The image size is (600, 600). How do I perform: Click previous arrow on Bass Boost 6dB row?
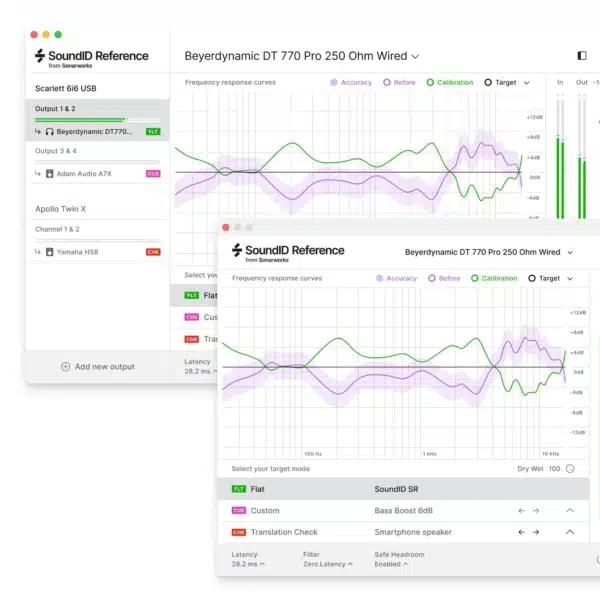coord(521,510)
